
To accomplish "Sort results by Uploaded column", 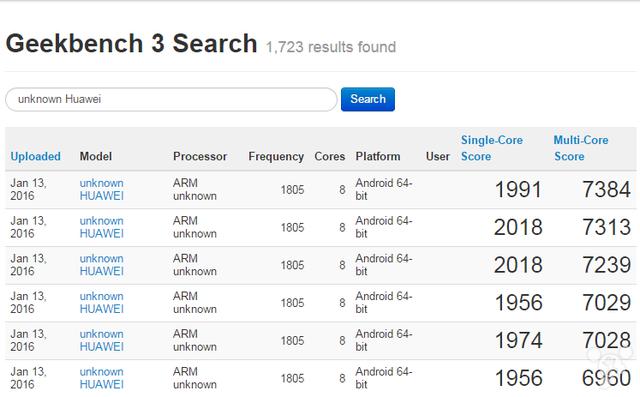I will point(36,156).
